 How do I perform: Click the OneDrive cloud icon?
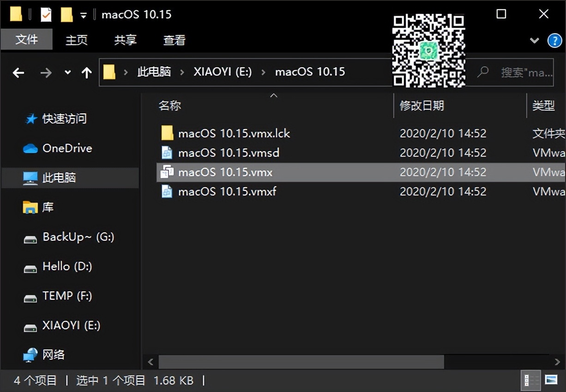coord(30,148)
